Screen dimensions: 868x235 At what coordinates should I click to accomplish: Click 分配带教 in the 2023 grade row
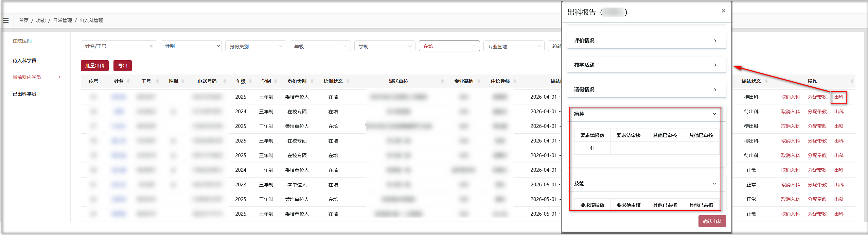817,185
